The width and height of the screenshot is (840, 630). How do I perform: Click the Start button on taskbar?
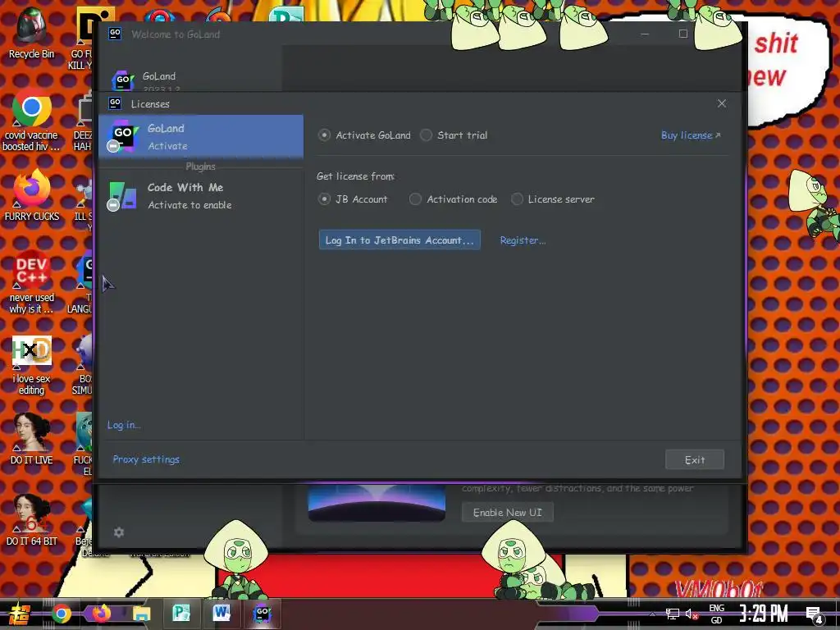tap(19, 614)
